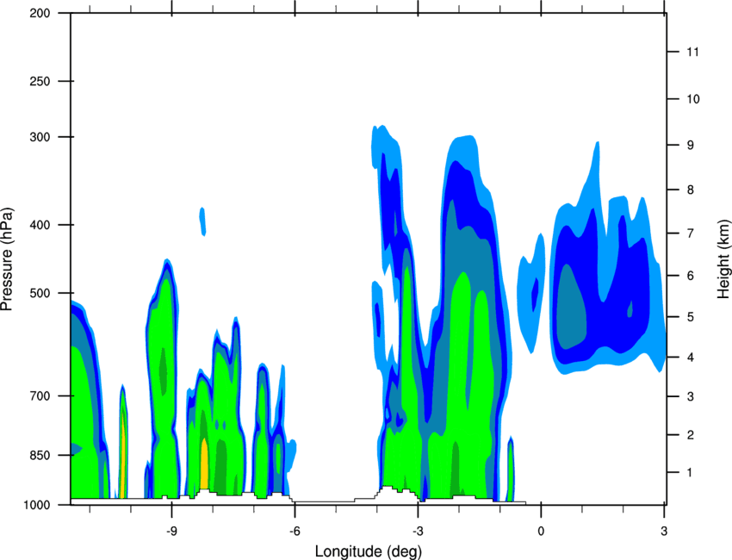
Task: Click the 850 pressure tick label
Action: point(40,455)
